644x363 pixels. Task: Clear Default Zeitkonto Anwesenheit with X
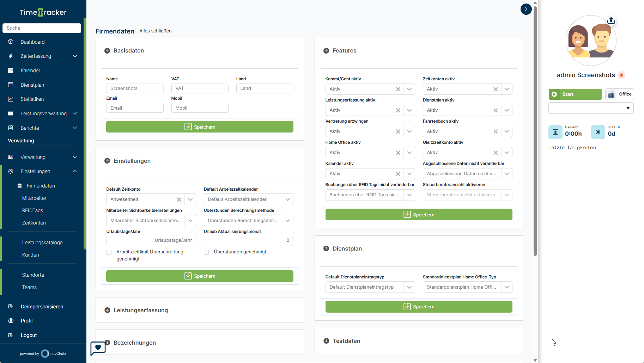coord(179,199)
